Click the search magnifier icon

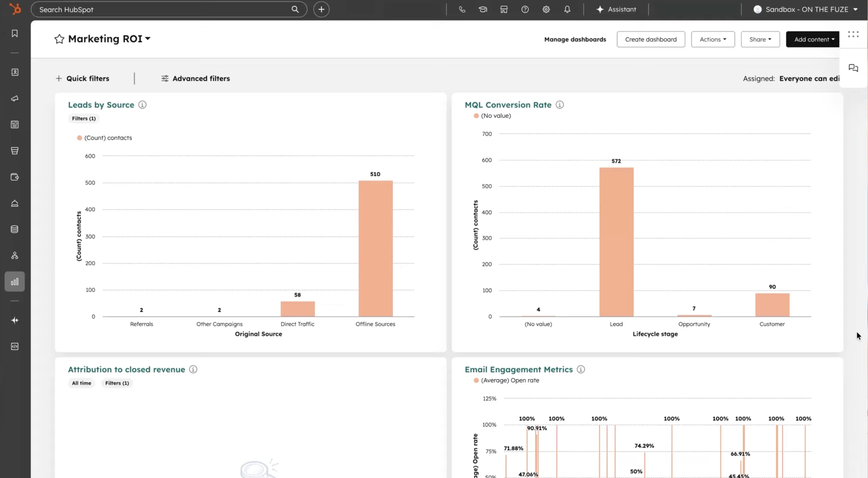(x=295, y=9)
